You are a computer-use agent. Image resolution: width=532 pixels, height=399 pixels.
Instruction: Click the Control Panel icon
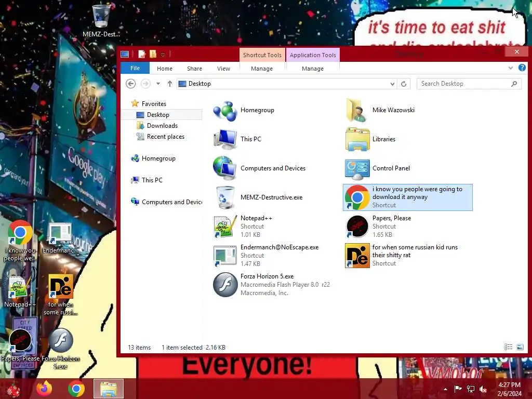(357, 169)
